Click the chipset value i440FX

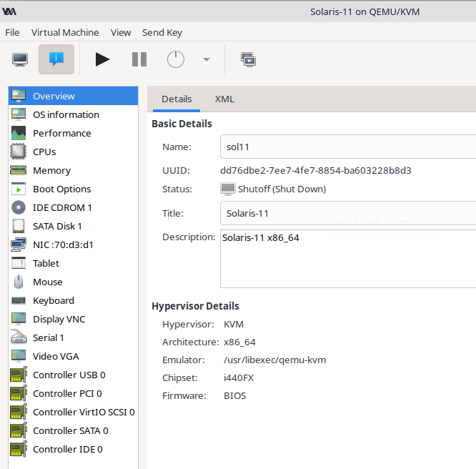click(239, 378)
